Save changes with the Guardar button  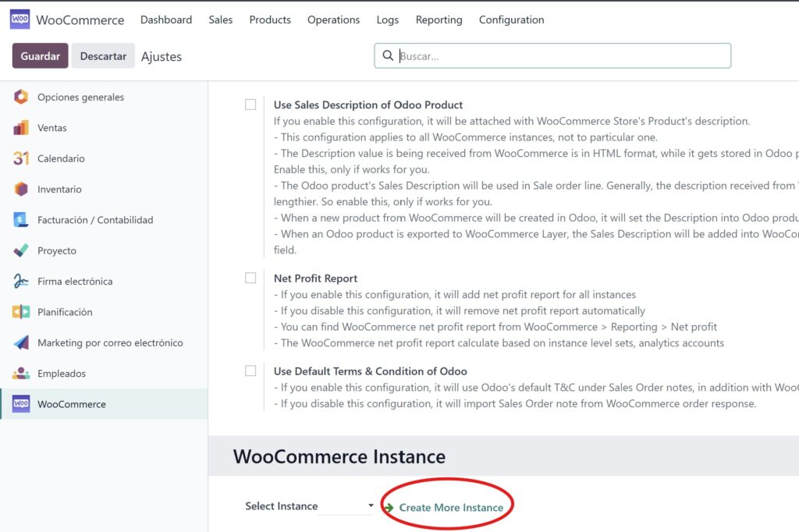coord(39,55)
